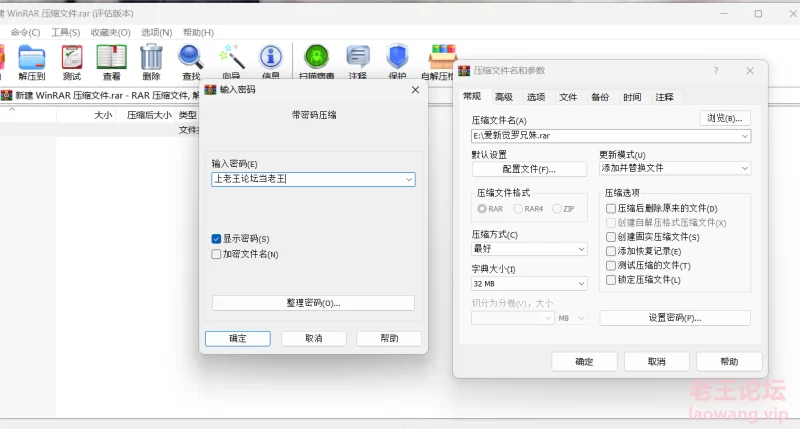Viewport: 800px width, 429px height.
Task: Check 创建固实压缩文件 option
Action: (x=611, y=237)
